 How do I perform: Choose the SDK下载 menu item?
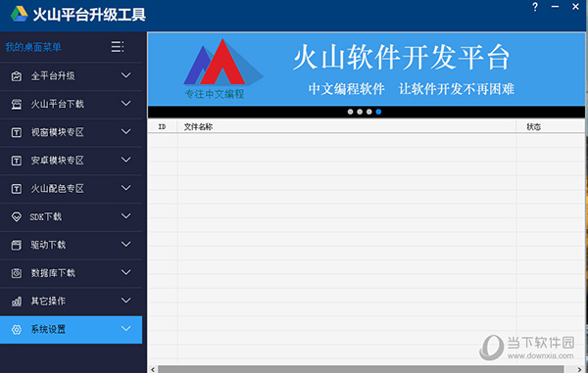point(71,216)
